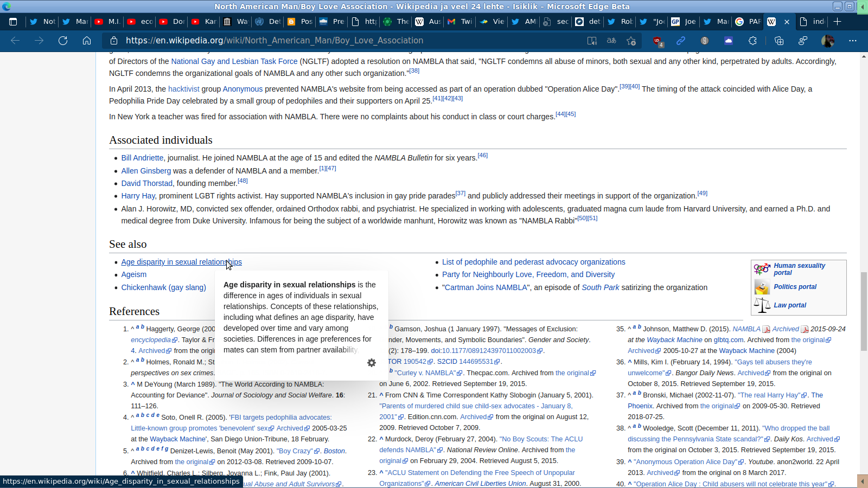The image size is (868, 488).
Task: Switch to the 'eco' YouTube tab
Action: pos(139,22)
